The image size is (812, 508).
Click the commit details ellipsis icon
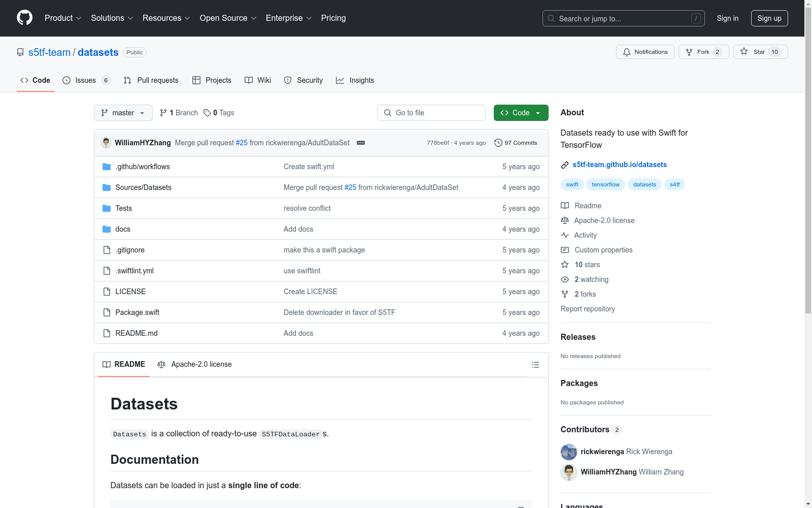coord(361,143)
